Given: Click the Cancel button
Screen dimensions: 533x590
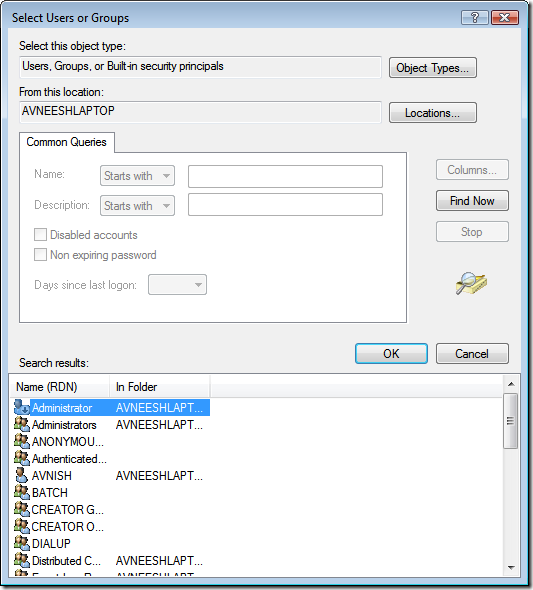Looking at the screenshot, I should (472, 353).
